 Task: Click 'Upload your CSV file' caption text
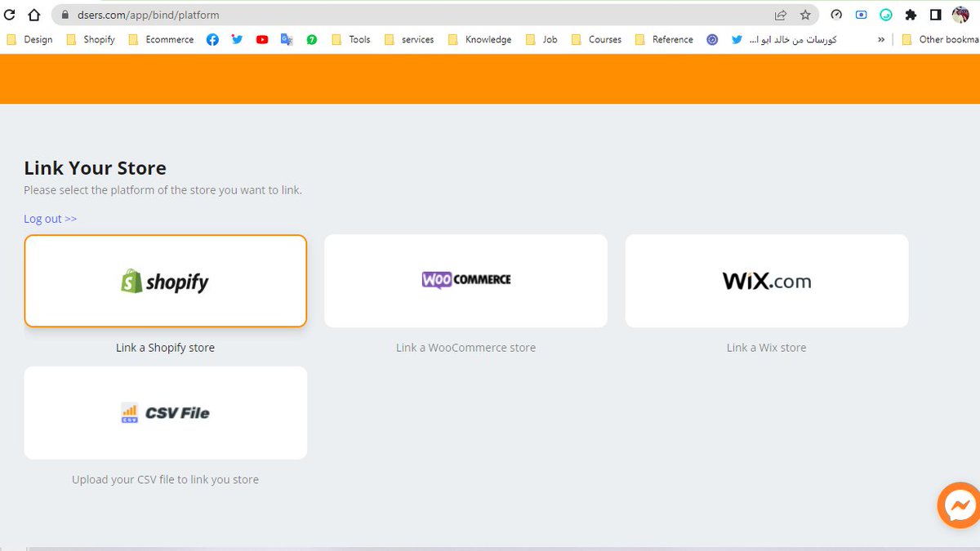click(x=166, y=480)
